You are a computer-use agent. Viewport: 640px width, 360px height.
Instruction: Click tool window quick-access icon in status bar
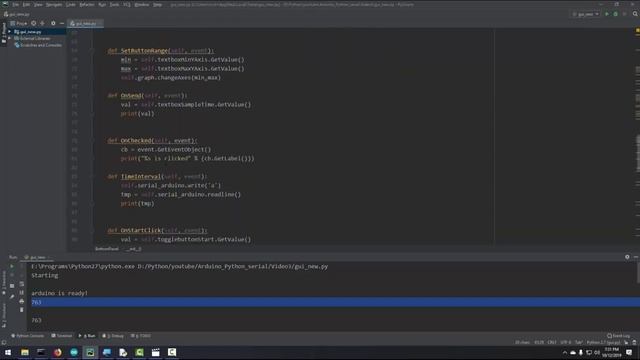point(4,342)
